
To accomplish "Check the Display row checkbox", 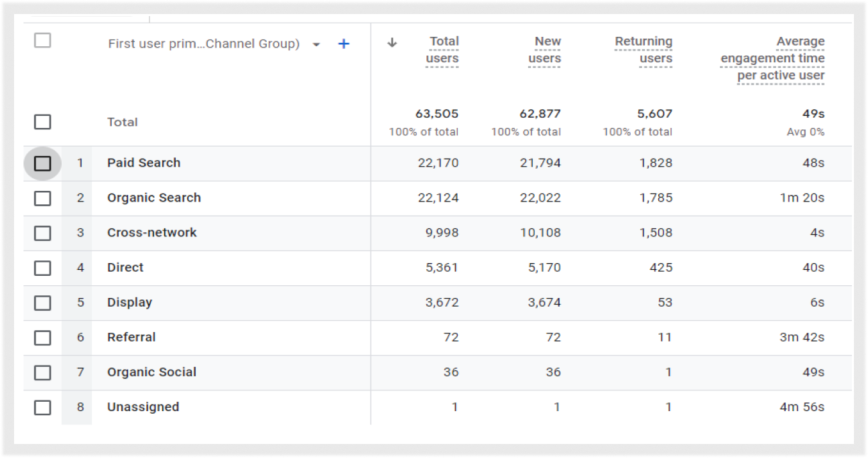I will [42, 303].
